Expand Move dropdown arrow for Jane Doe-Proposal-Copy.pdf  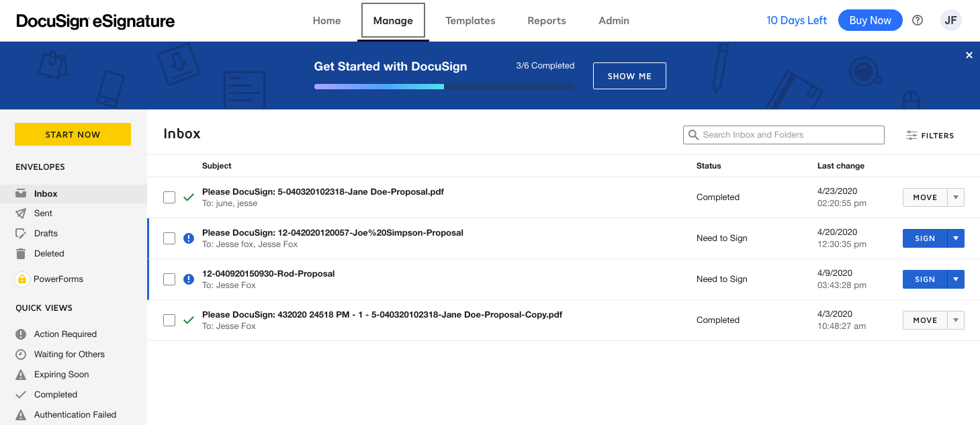pos(956,320)
